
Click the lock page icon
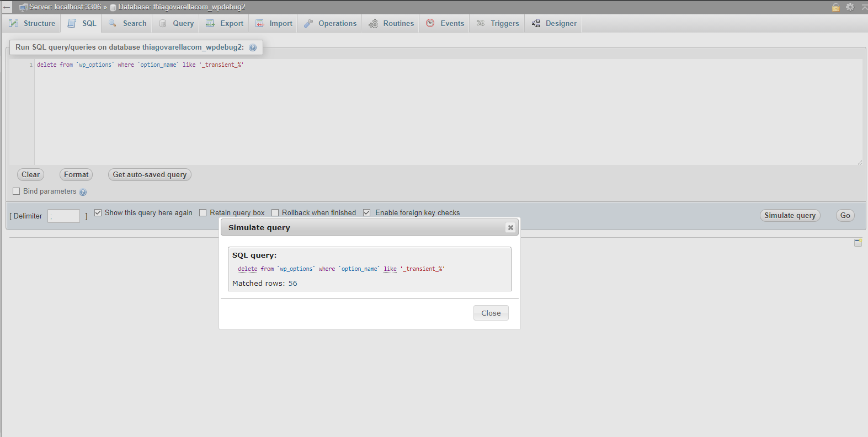[836, 7]
